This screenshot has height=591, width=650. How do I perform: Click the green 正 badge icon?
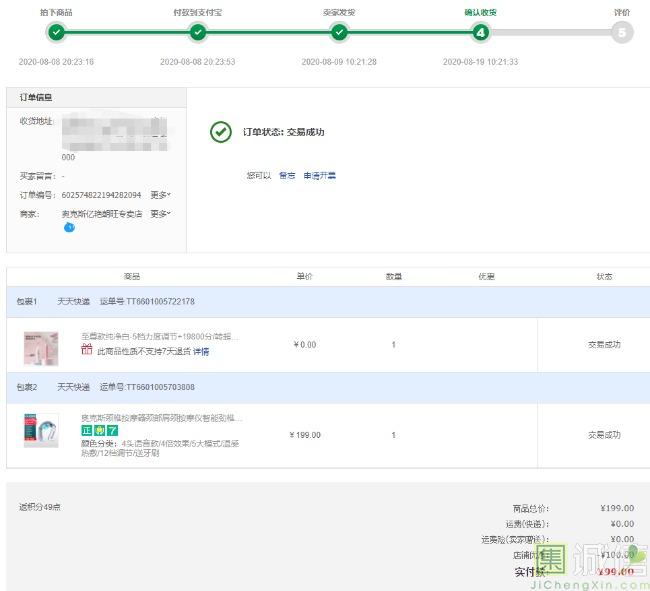87,430
